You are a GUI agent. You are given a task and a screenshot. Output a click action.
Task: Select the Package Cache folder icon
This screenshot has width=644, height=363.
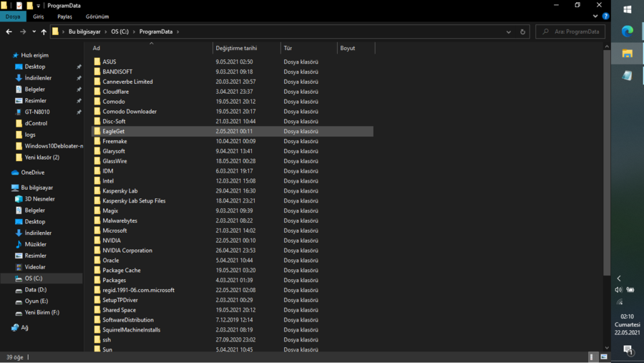97,270
